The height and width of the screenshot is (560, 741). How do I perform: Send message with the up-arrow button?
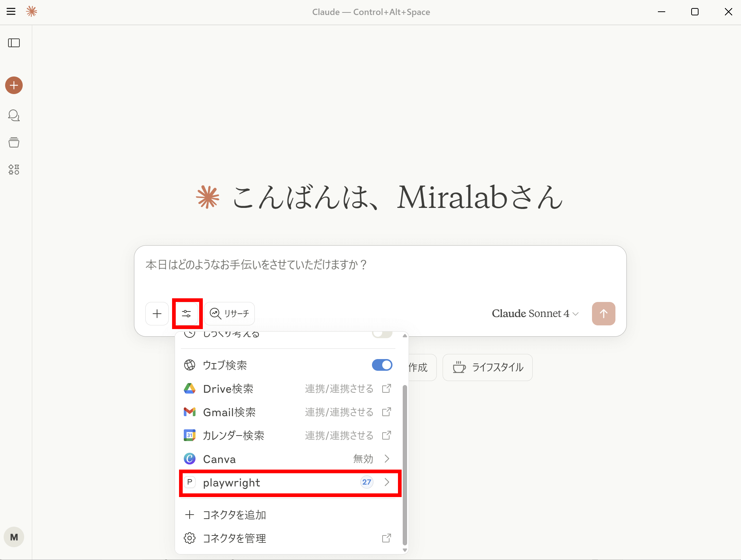click(603, 314)
